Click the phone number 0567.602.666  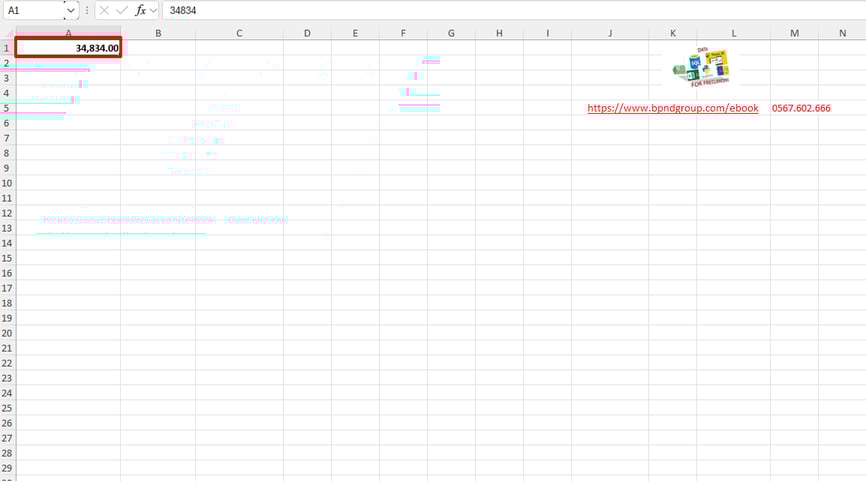coord(801,108)
